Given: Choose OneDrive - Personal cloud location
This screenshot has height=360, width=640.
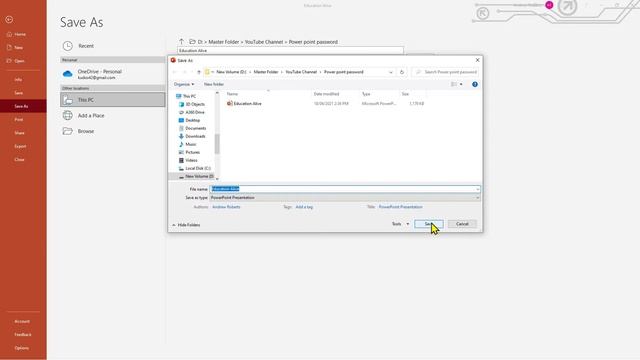Looking at the screenshot, I should click(113, 74).
